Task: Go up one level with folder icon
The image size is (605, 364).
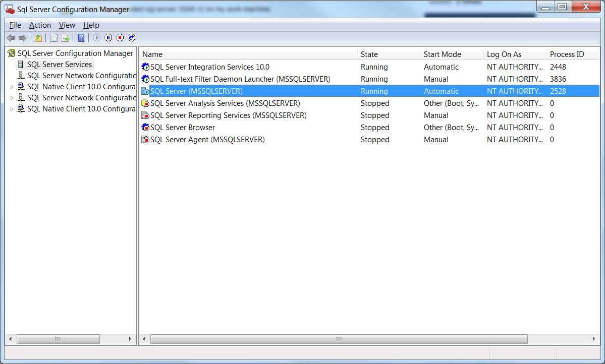Action: point(38,38)
